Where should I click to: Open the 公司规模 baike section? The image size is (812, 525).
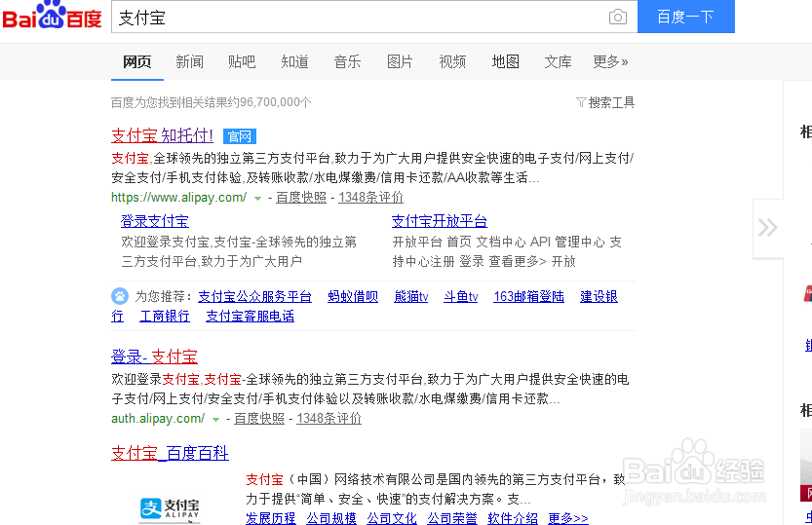coord(330,518)
